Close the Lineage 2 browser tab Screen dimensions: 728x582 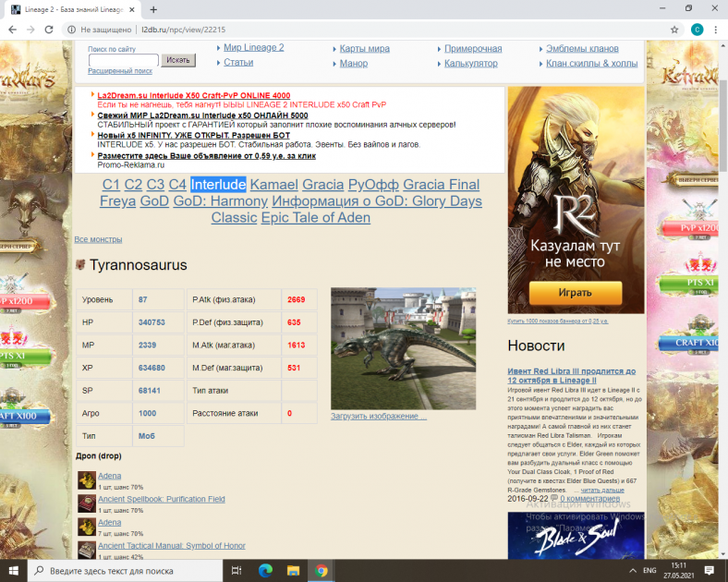132,9
